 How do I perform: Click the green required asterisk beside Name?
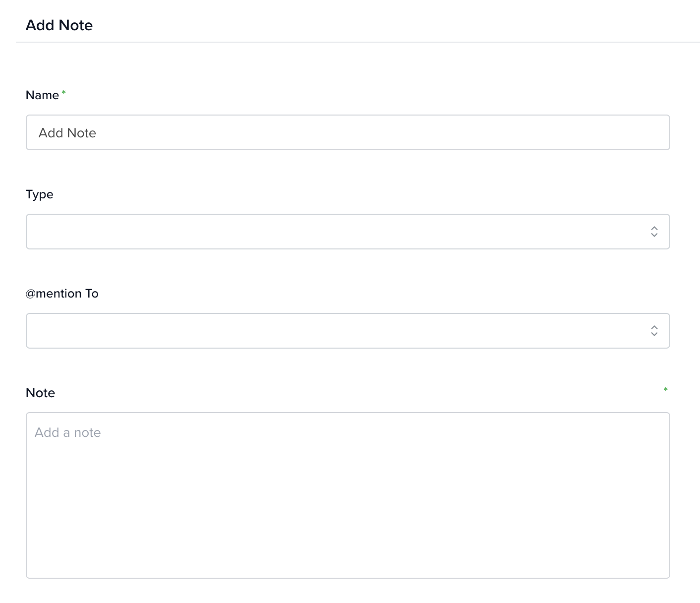63,93
